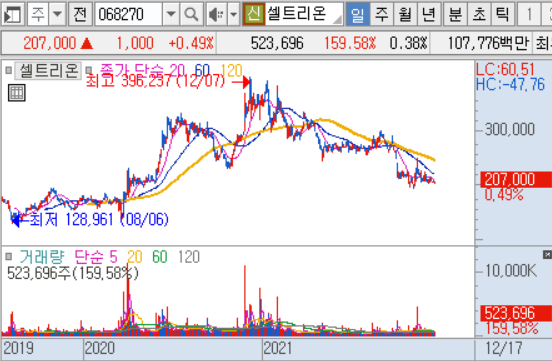552x361 pixels.
Task: Toggle the square beside 종가 단순 legend
Action: (x=89, y=70)
